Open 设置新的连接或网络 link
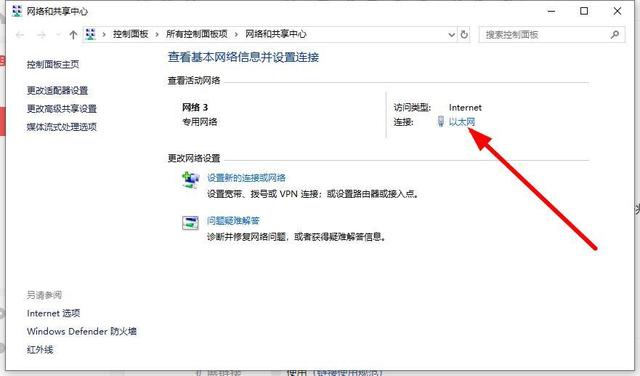 point(246,178)
